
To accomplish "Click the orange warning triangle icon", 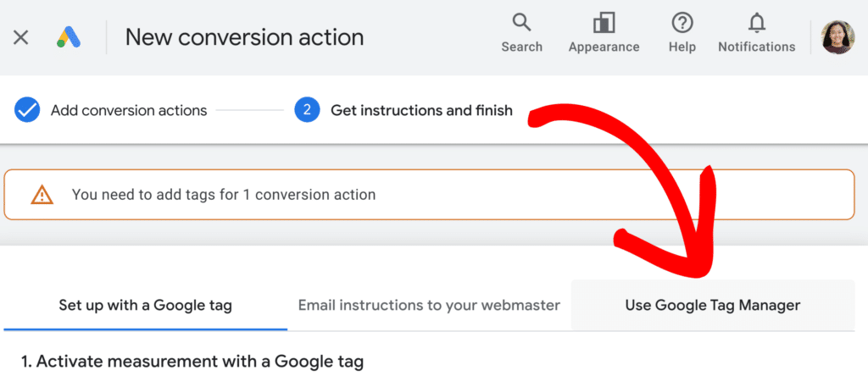I will click(x=42, y=195).
